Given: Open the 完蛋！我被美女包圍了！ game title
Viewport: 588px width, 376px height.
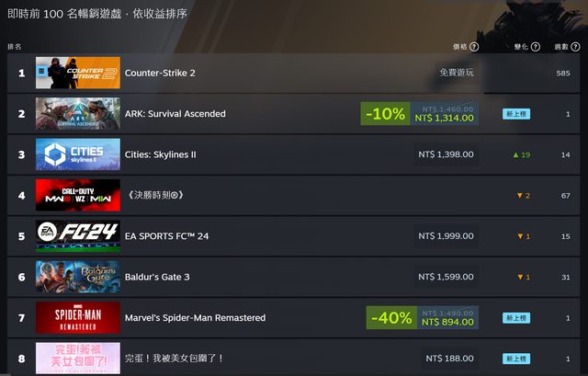Looking at the screenshot, I should click(174, 359).
